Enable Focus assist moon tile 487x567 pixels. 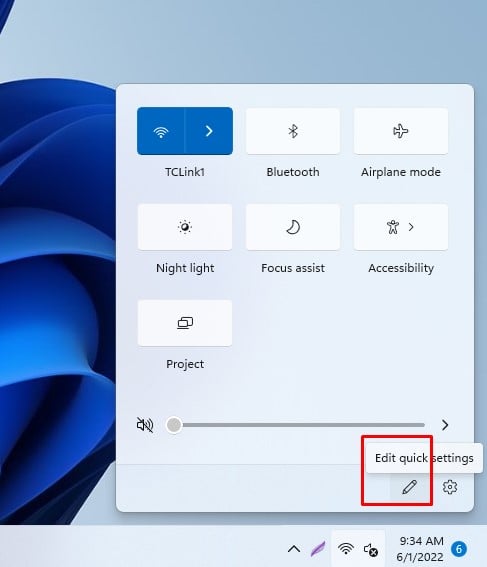293,227
